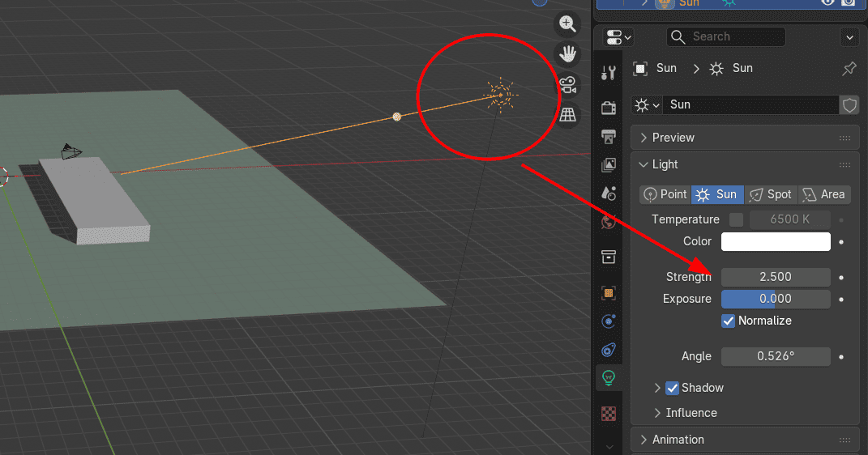Open the Render properties tab
The image size is (868, 455).
click(x=609, y=107)
